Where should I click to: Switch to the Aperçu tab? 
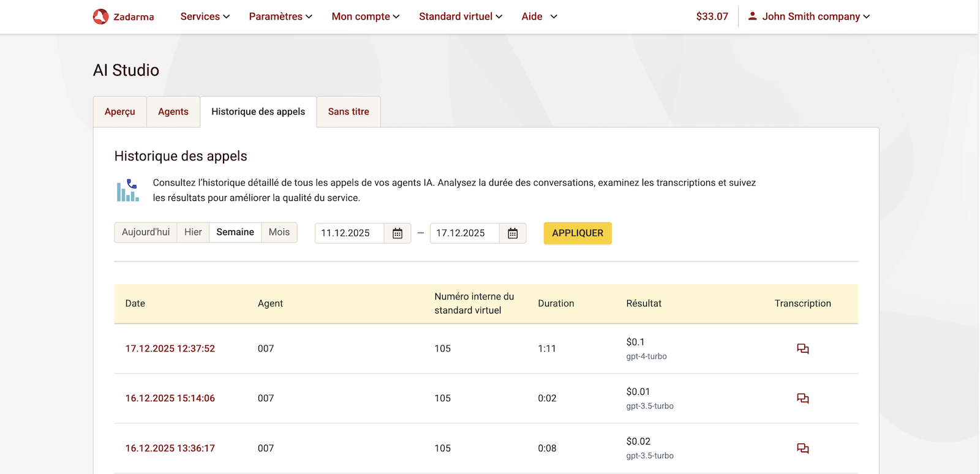point(119,111)
